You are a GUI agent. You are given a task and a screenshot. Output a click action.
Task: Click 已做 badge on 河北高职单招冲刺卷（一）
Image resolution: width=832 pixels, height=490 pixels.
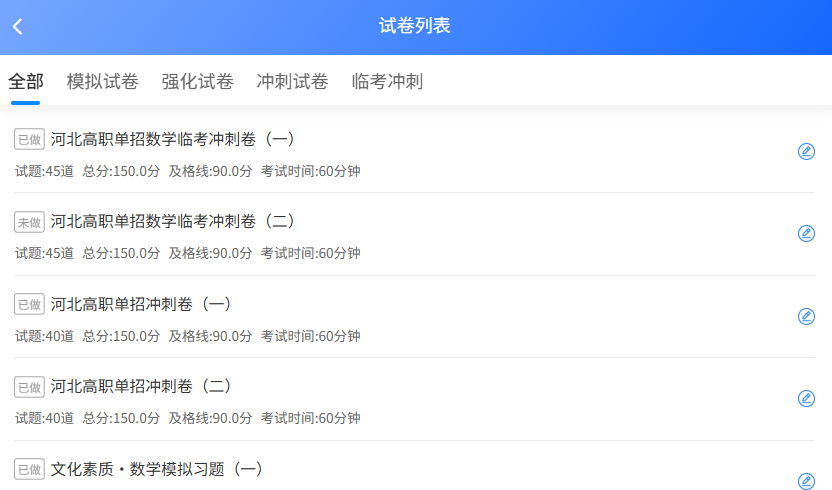click(29, 304)
